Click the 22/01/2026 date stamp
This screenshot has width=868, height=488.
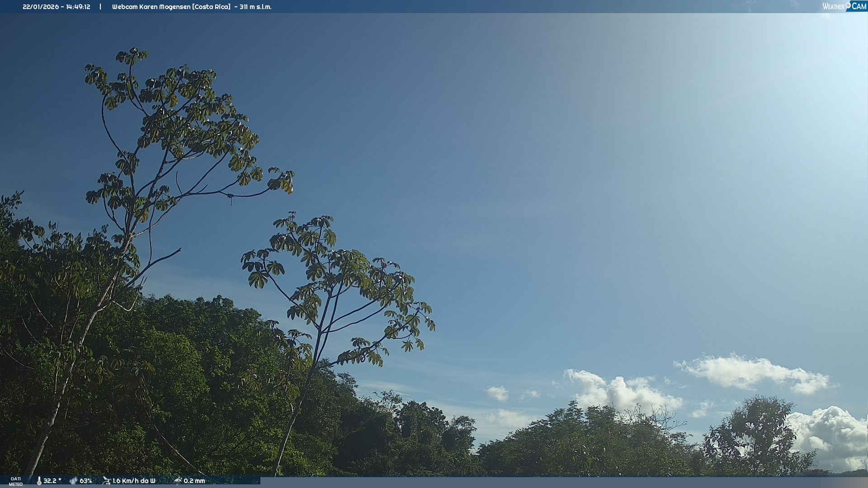(40, 7)
